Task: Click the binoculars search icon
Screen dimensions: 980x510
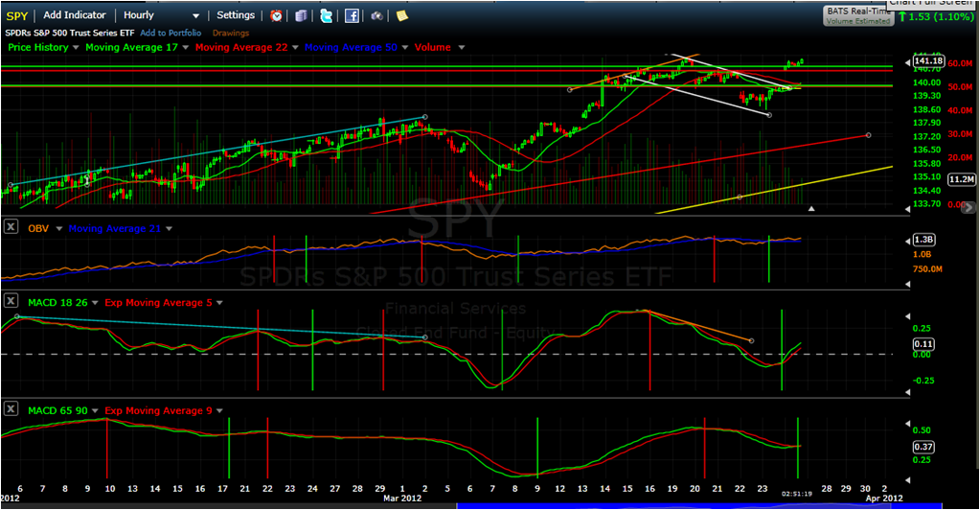Action: [x=376, y=15]
